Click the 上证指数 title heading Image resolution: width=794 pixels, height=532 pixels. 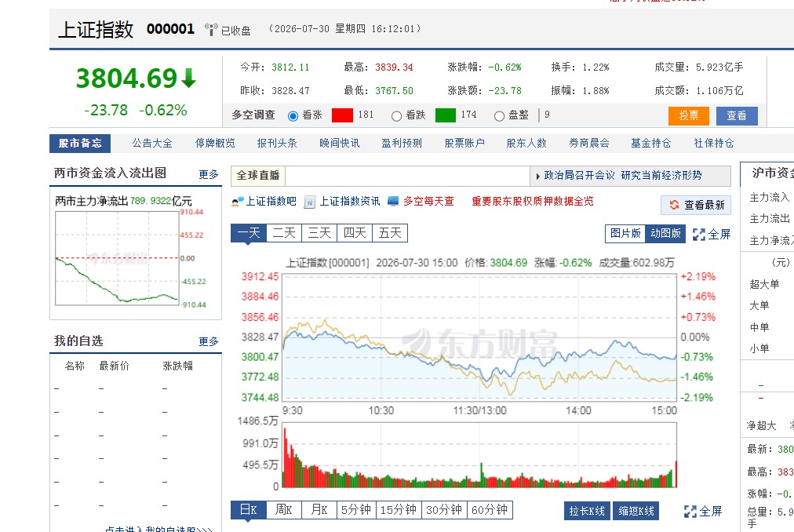point(96,29)
